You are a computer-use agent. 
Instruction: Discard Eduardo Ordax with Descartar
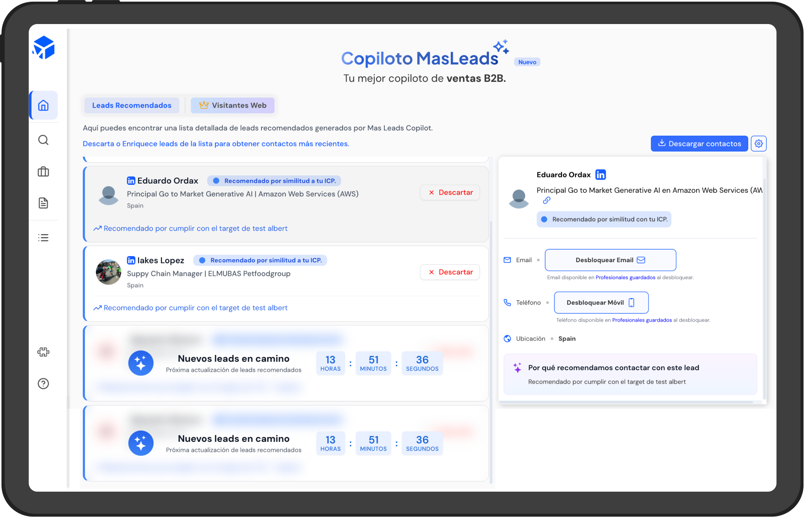point(450,192)
